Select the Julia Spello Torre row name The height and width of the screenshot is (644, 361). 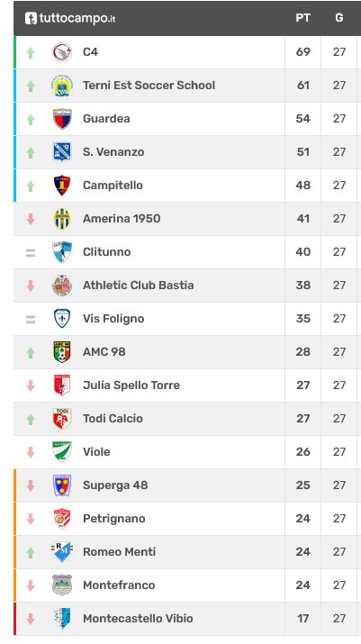point(131,385)
